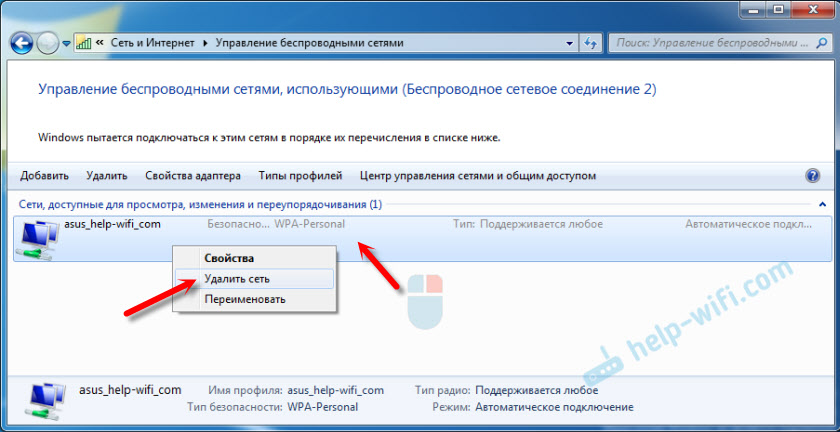840x432 pixels.
Task: Click 'Автоматическое подкл...' text in the row
Action: [748, 224]
